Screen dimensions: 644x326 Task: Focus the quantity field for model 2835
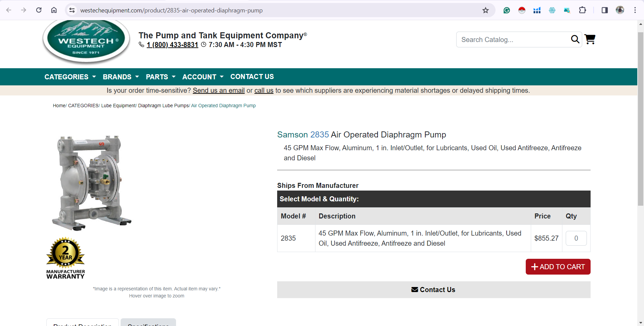click(x=576, y=238)
